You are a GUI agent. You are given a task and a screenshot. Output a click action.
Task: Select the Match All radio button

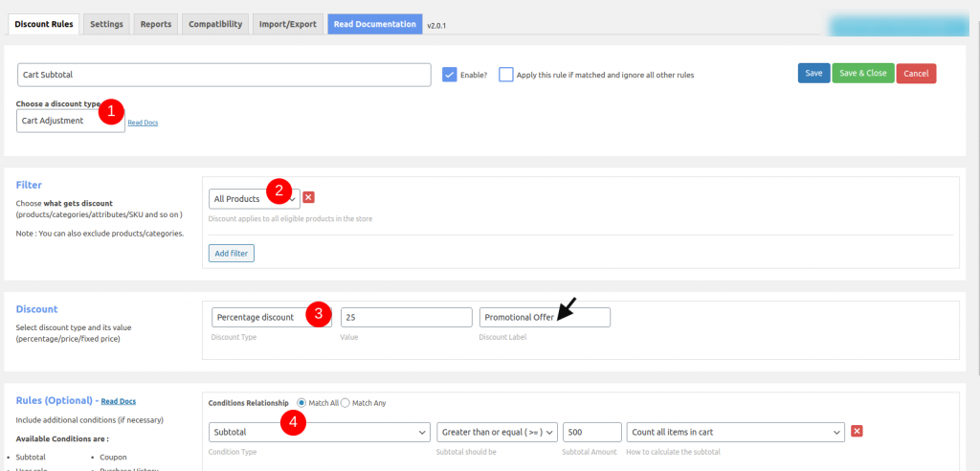click(x=302, y=403)
